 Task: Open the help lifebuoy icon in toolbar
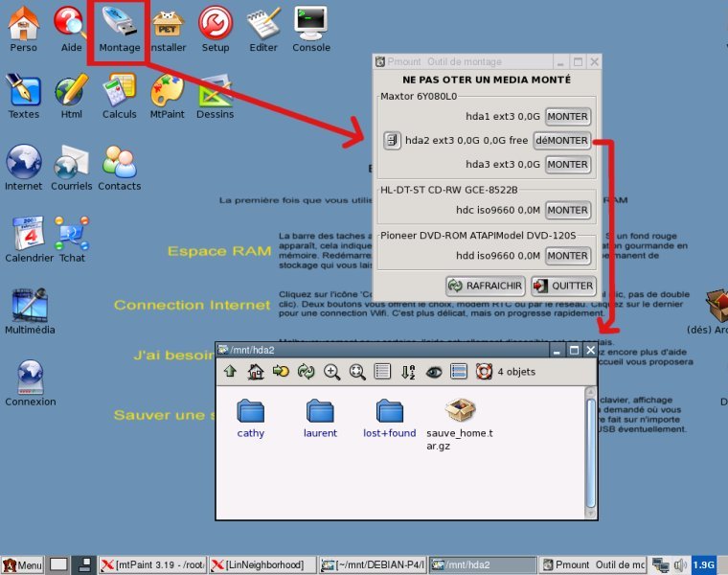pos(484,372)
